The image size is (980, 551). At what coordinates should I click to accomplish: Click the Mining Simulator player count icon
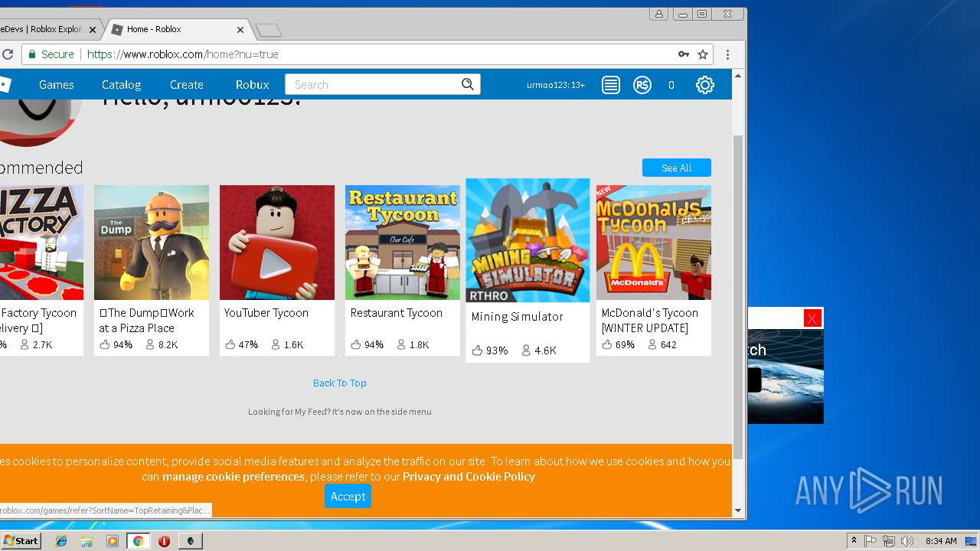click(x=526, y=350)
